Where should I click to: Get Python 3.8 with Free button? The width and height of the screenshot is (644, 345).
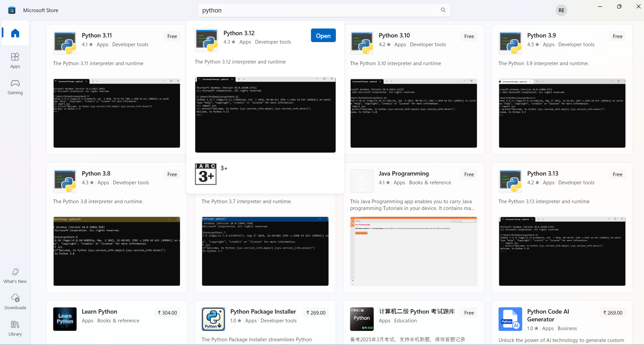coord(172,175)
